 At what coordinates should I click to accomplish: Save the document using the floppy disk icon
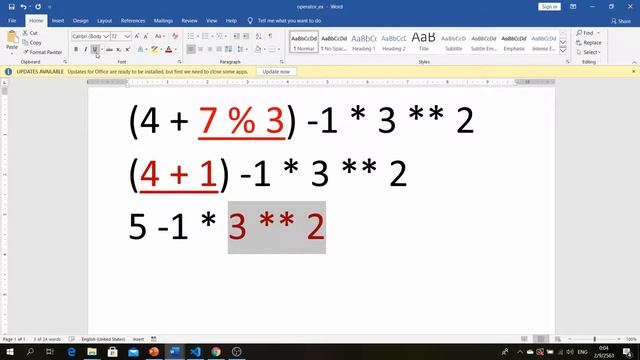(x=12, y=7)
